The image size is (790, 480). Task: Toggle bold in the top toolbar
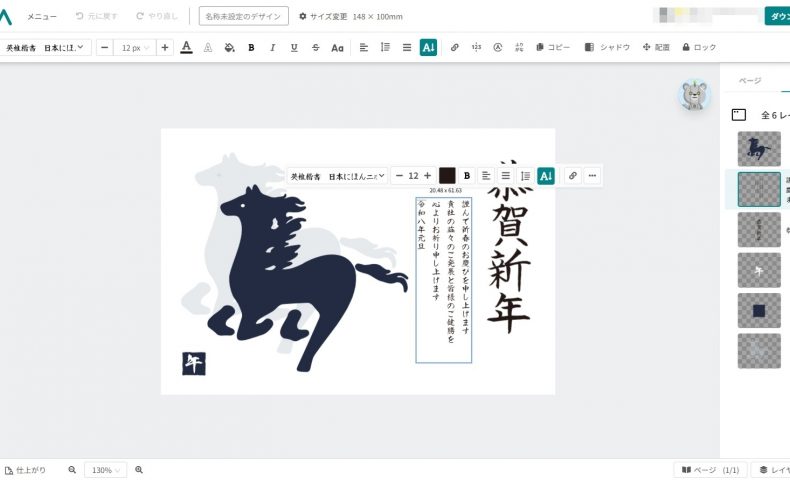tap(251, 47)
